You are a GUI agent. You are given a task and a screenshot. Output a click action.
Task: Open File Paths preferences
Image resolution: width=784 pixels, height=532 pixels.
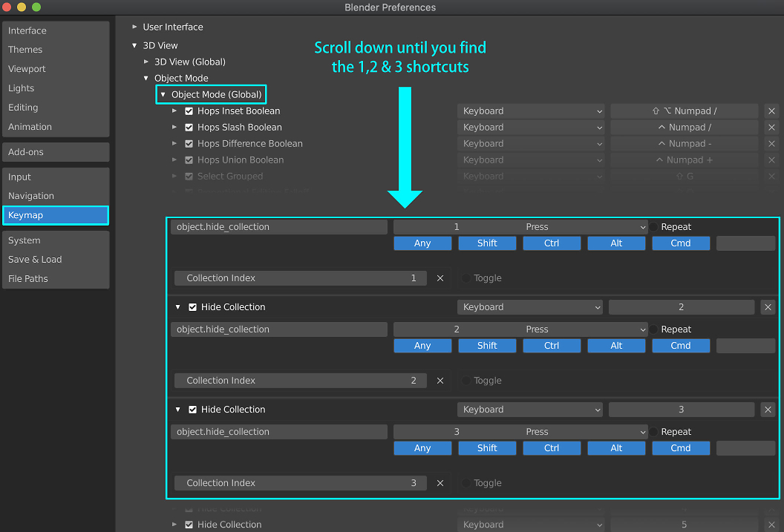[56, 279]
